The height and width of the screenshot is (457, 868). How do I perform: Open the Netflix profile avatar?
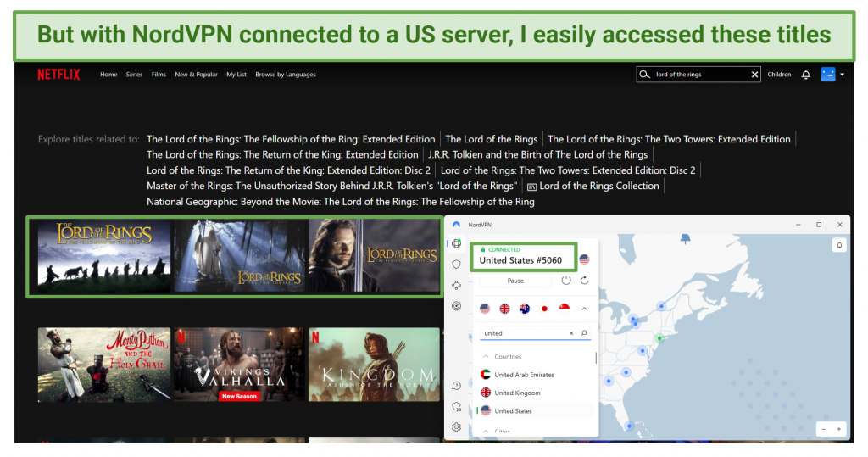click(827, 75)
